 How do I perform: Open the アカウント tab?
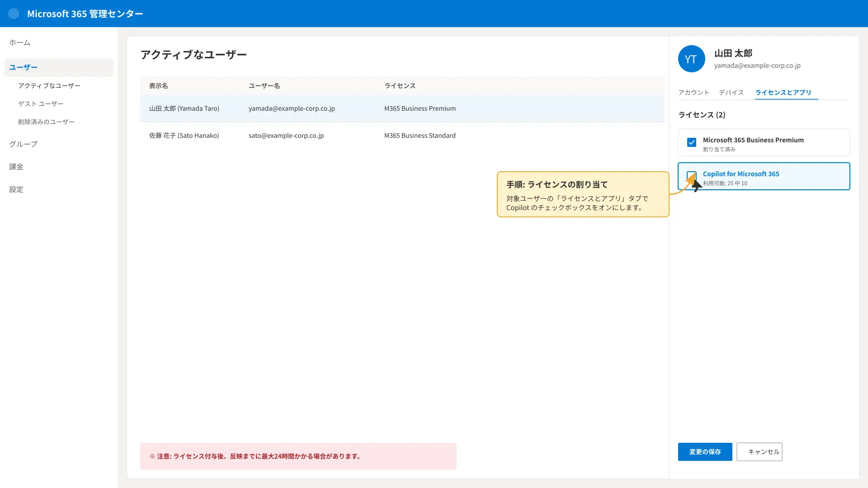(x=693, y=93)
